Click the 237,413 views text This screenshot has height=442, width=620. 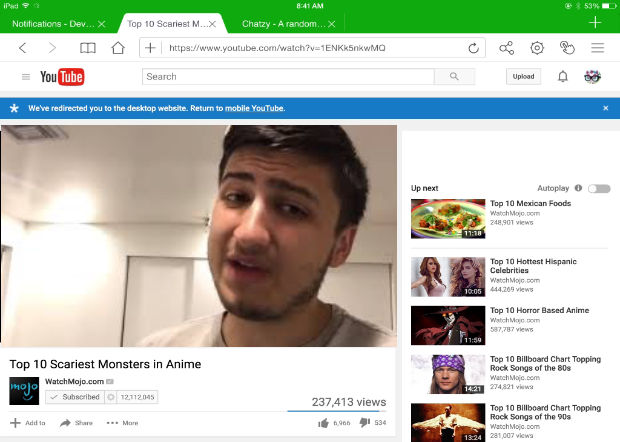(349, 402)
